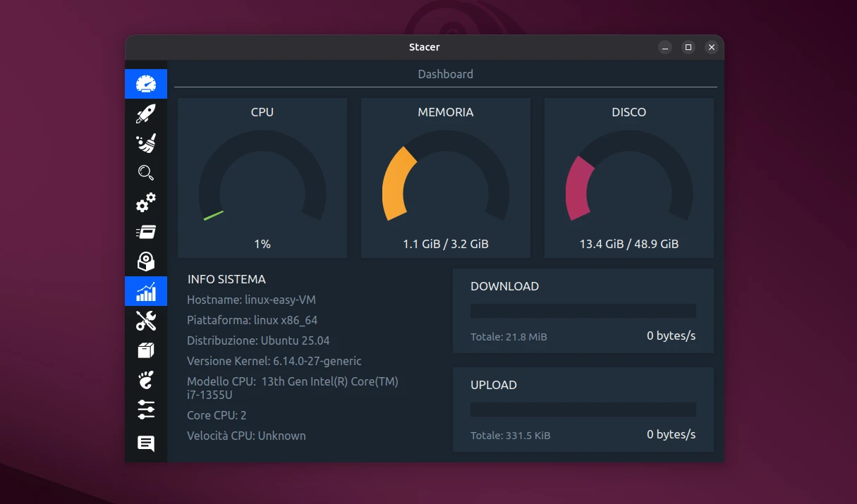
Task: Open Feedback via the chat bubble icon
Action: point(146,443)
